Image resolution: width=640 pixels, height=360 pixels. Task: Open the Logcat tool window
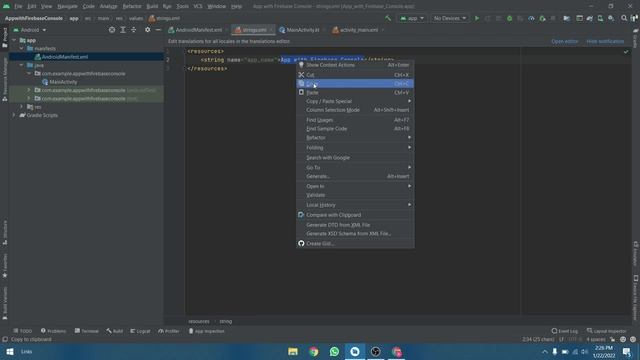[140, 331]
